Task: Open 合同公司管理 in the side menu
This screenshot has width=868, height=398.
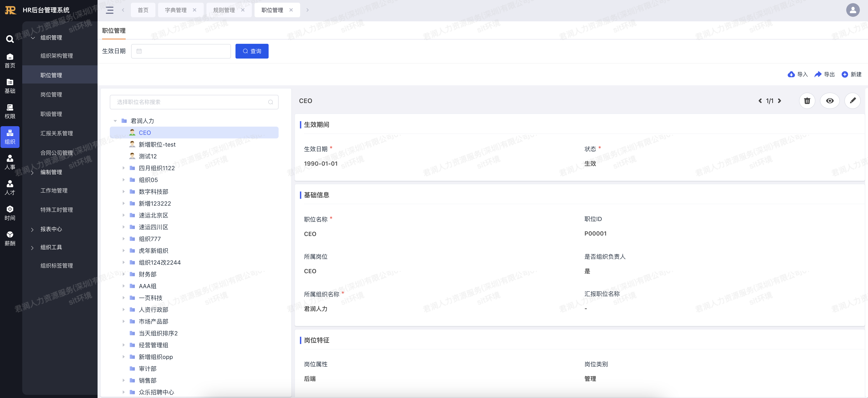Action: click(57, 153)
